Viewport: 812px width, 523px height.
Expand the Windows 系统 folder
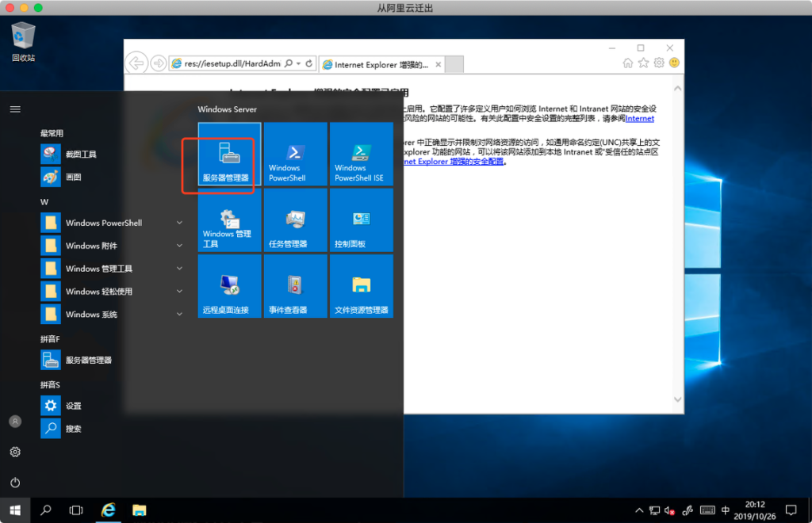(x=111, y=315)
